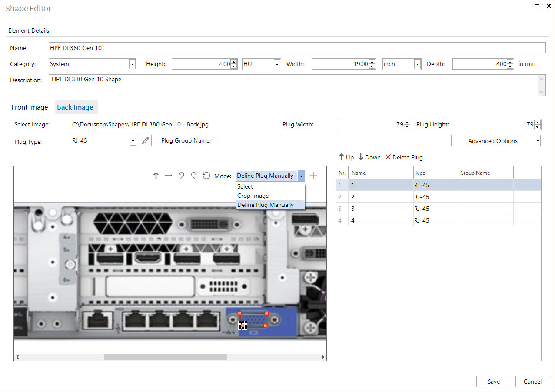This screenshot has height=392, width=555.
Task: Choose Select mode from dropdown list
Action: tap(270, 186)
